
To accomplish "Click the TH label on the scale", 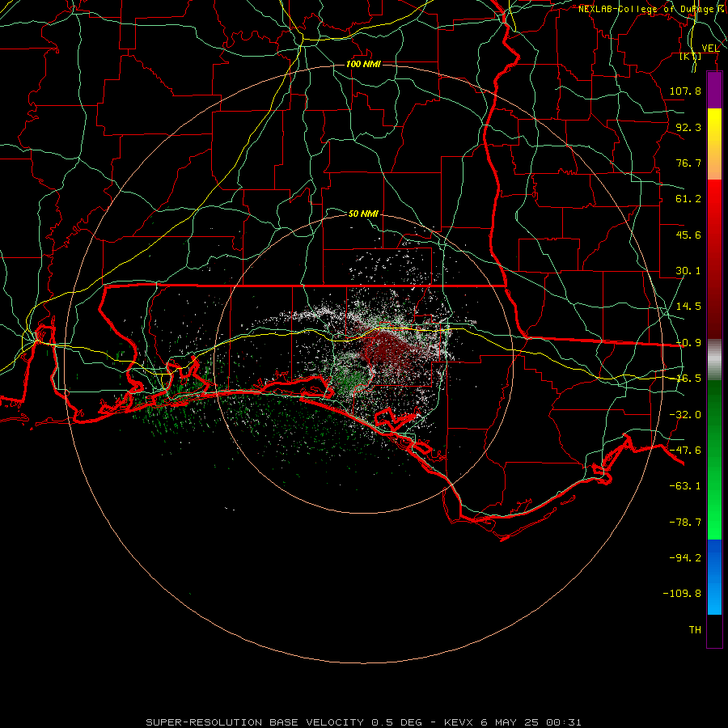I will [x=695, y=629].
